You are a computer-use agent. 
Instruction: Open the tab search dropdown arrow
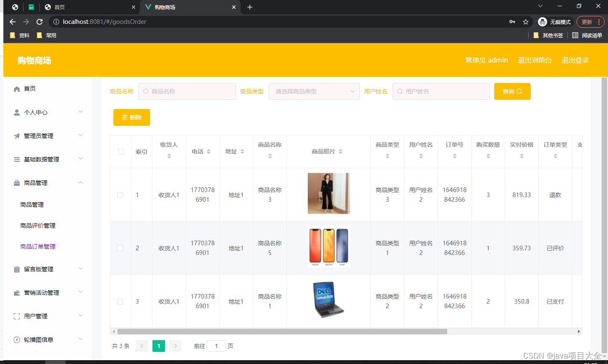click(x=540, y=6)
